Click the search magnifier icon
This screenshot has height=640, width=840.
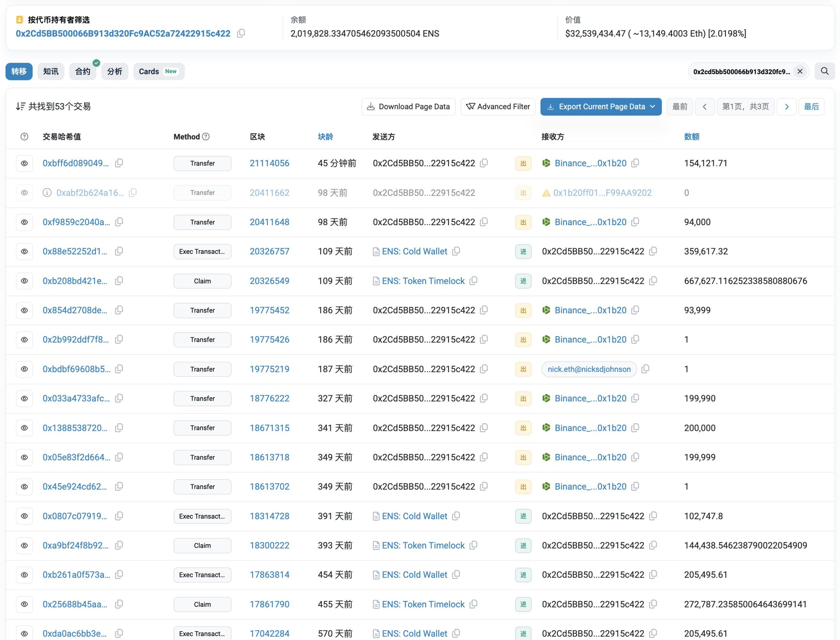(824, 71)
